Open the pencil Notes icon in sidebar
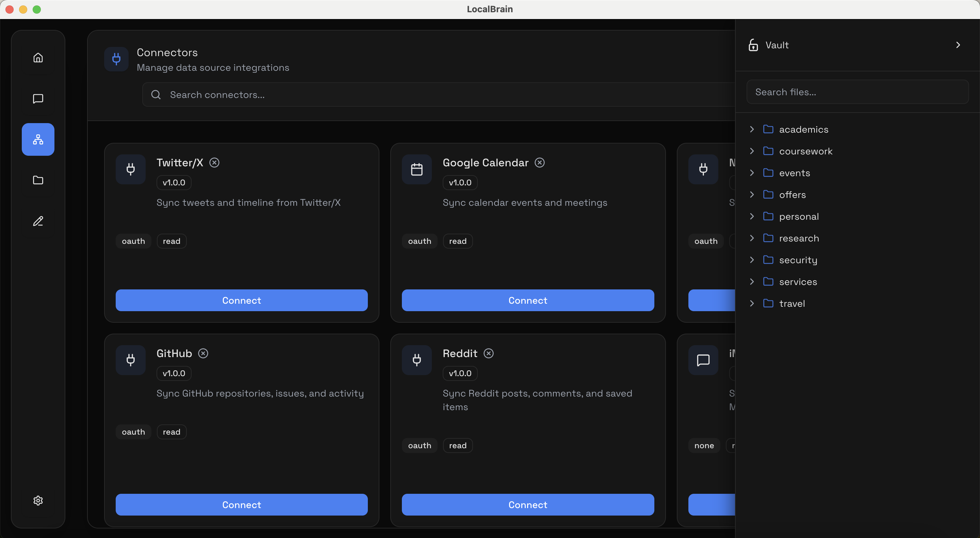 (38, 221)
